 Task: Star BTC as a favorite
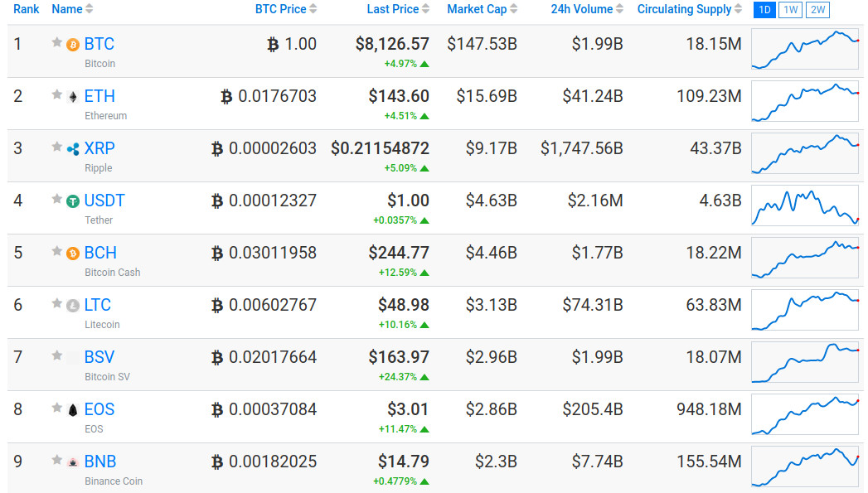(x=56, y=42)
